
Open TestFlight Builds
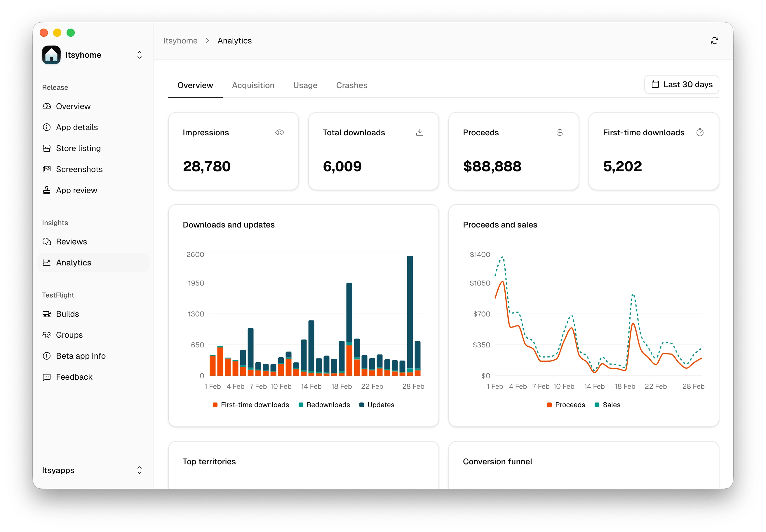pyautogui.click(x=67, y=314)
